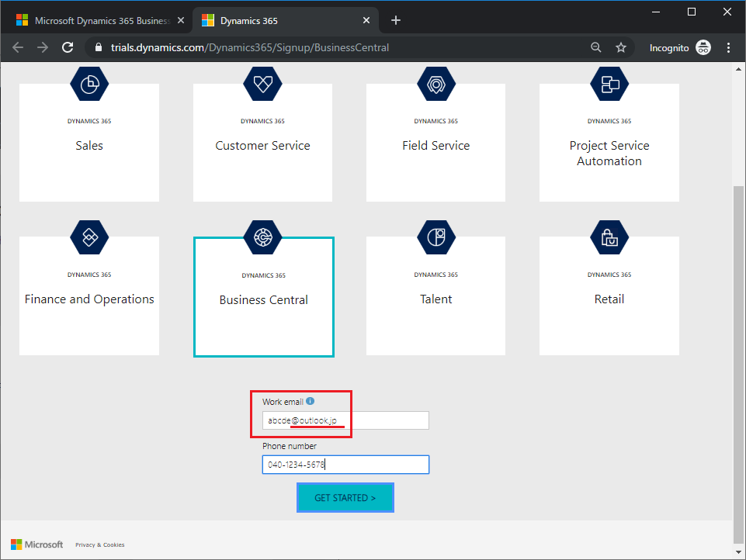The image size is (746, 560).
Task: Click the Field Service hexagon icon
Action: 436,84
